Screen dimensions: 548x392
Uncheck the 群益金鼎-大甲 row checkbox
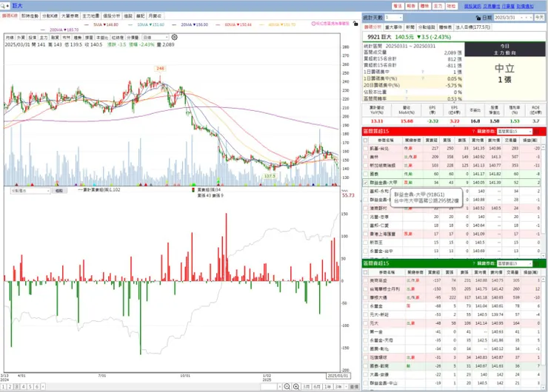pos(366,183)
